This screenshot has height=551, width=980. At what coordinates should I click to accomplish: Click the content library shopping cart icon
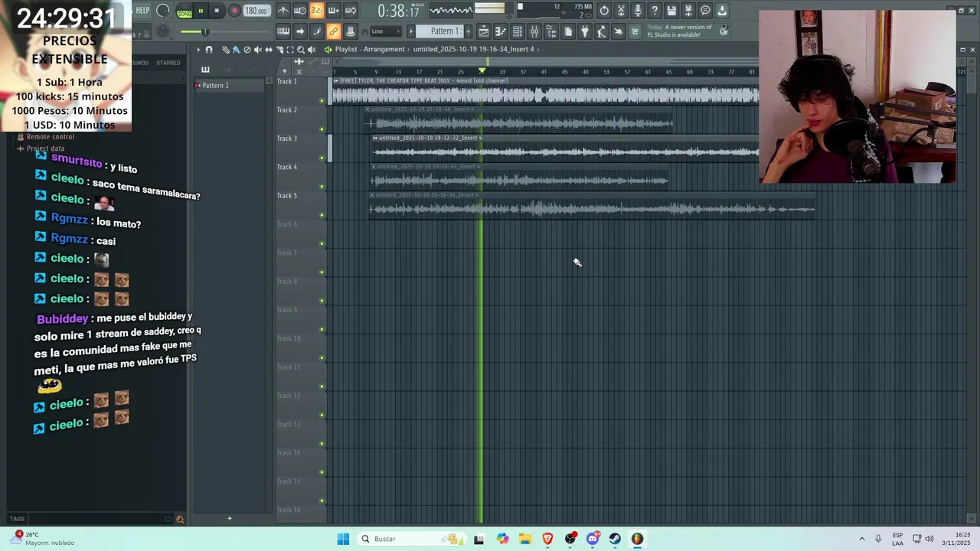pos(635,31)
